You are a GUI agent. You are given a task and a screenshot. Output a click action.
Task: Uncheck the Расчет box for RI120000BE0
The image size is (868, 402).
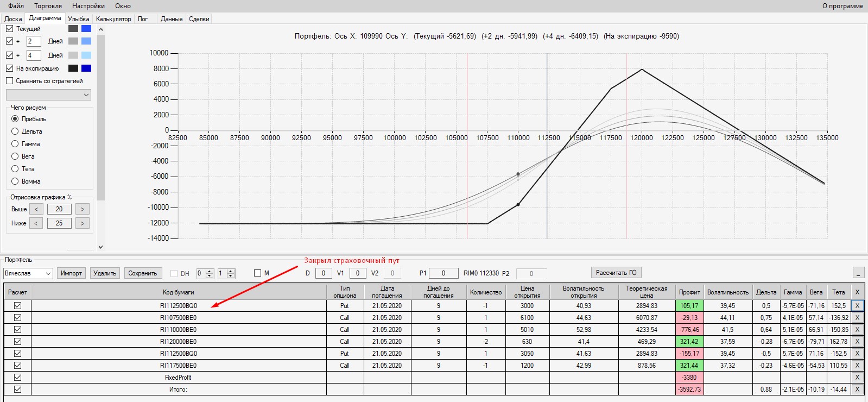[17, 342]
